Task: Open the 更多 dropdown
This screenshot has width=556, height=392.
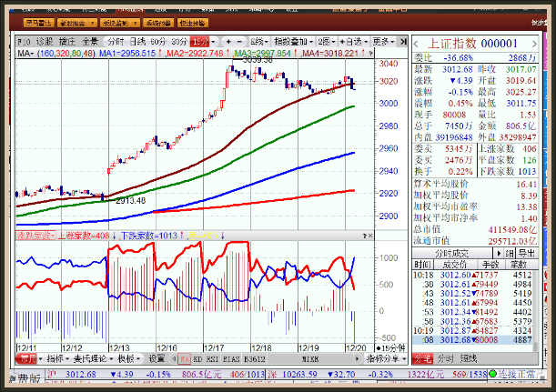Action: pyautogui.click(x=383, y=42)
